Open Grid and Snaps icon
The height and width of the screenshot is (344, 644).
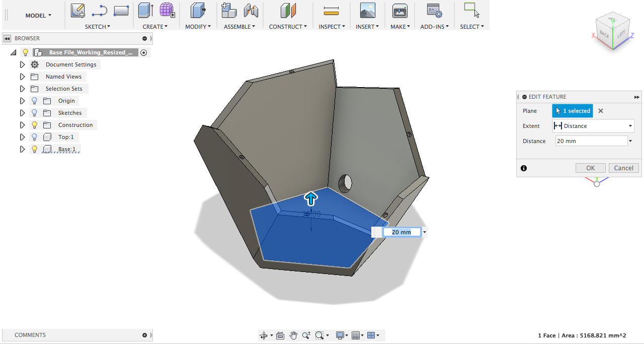coord(356,335)
